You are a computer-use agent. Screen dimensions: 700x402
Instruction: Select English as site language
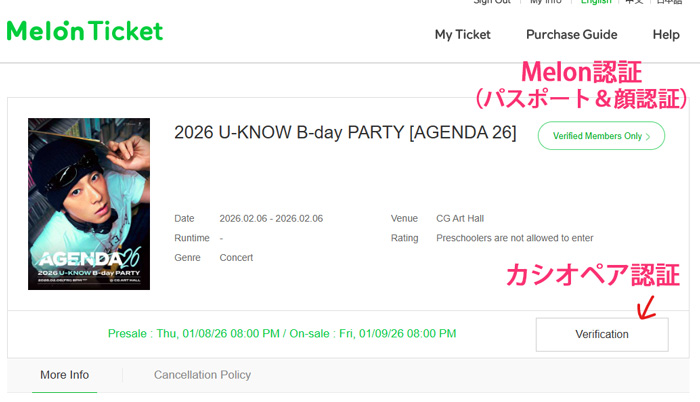599,2
